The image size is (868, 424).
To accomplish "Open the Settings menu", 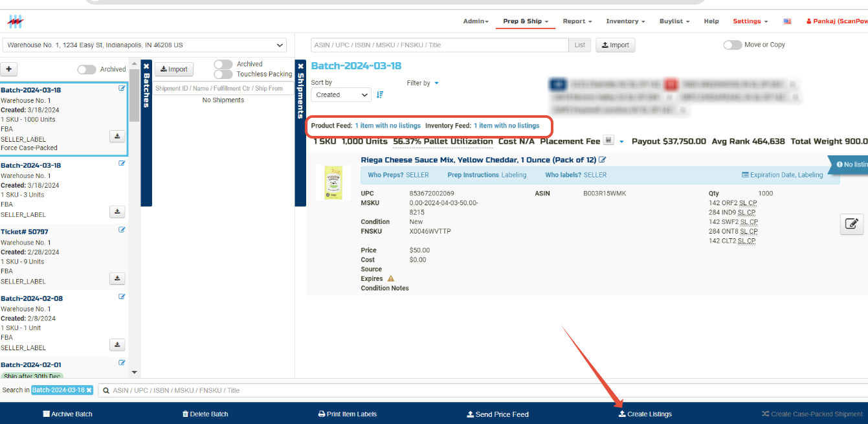I will coord(750,21).
